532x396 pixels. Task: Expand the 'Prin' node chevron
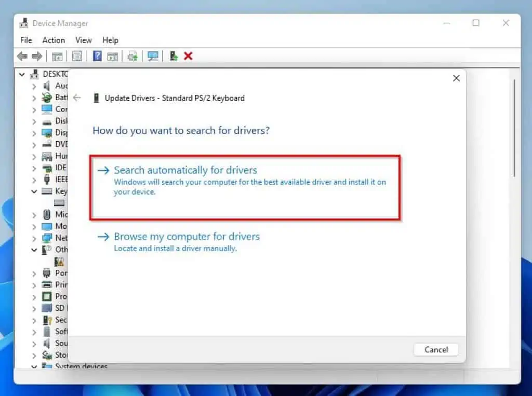point(34,285)
